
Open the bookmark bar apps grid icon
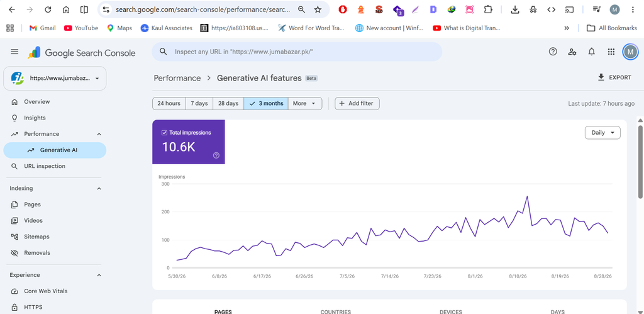(10, 28)
